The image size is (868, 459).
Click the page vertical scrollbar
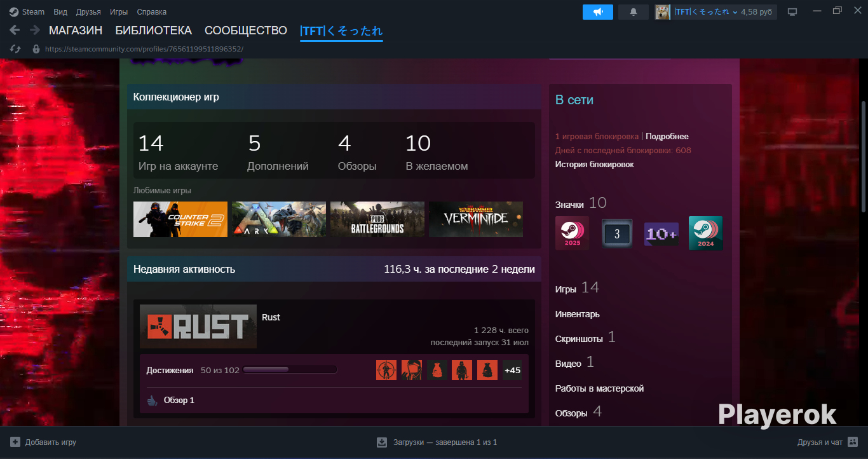click(x=864, y=156)
